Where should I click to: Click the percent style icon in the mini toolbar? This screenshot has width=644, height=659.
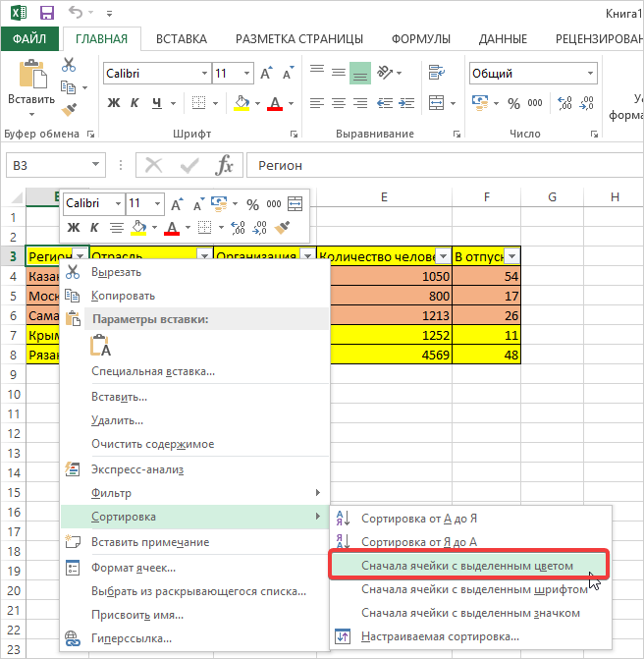point(252,204)
